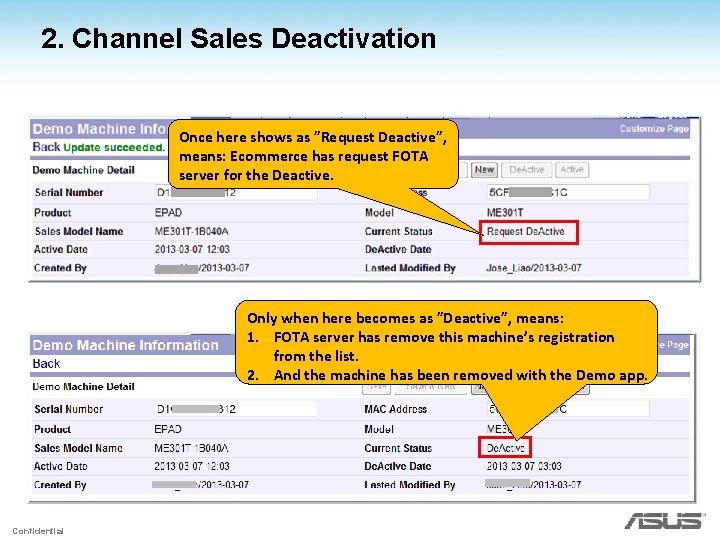Click the Back link in lower Demo Machine Information panel
Image resolution: width=720 pixels, height=540 pixels.
(46, 364)
